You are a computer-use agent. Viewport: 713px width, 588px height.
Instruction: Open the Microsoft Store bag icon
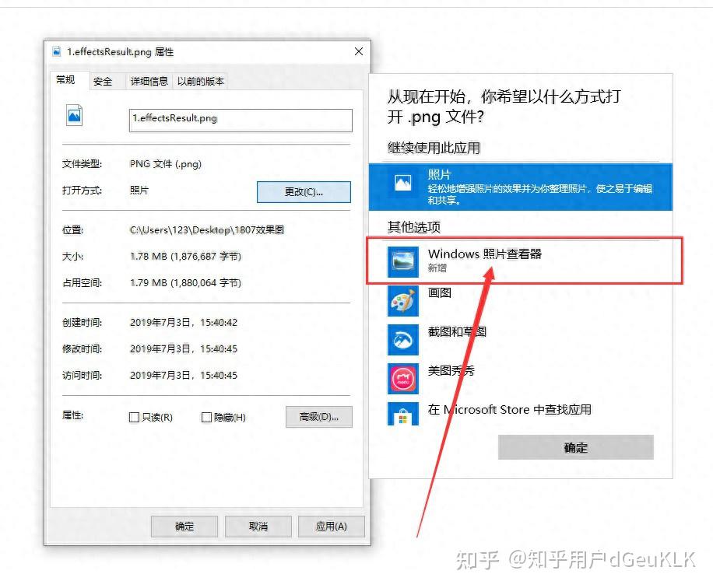403,414
